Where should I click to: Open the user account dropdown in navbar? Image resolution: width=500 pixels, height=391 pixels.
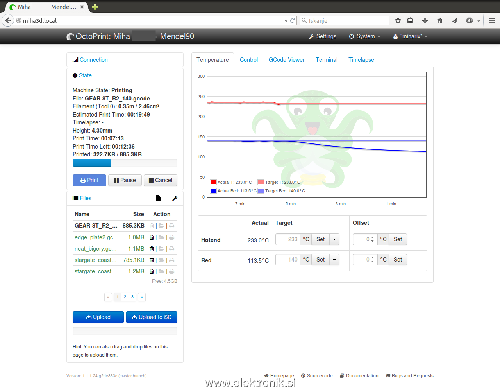(x=410, y=36)
